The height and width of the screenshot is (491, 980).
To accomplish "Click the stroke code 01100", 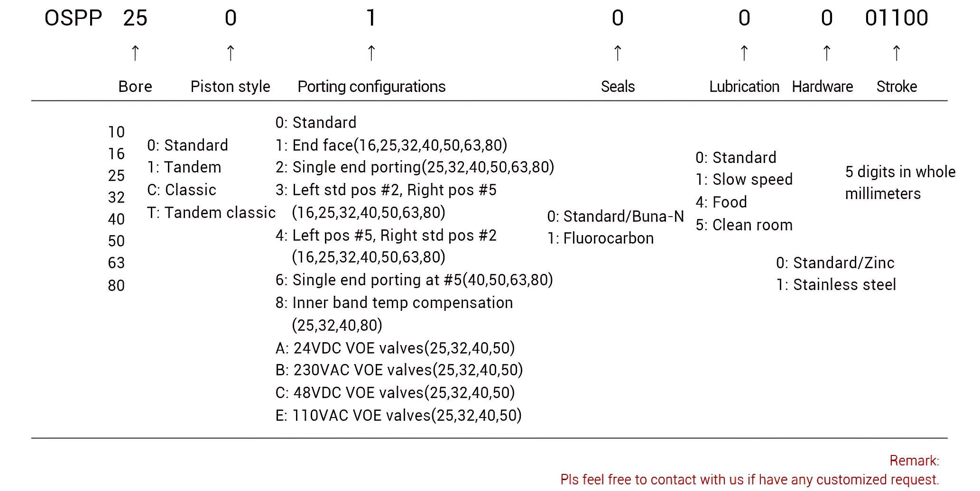I will tap(897, 18).
